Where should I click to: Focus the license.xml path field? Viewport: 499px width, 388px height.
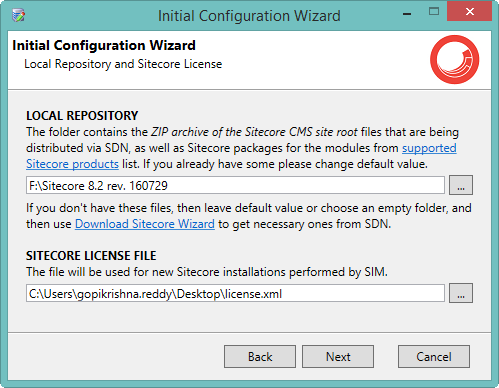click(235, 293)
